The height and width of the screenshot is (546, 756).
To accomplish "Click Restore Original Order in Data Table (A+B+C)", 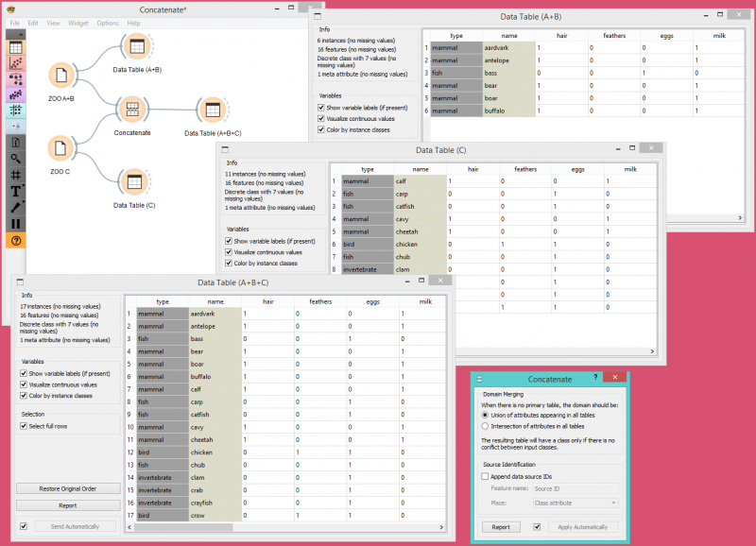I will (67, 488).
